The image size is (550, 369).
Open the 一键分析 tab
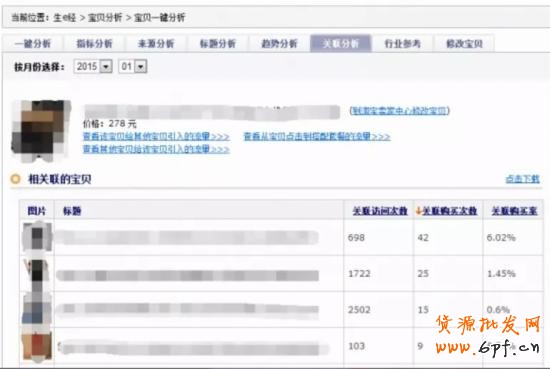33,43
